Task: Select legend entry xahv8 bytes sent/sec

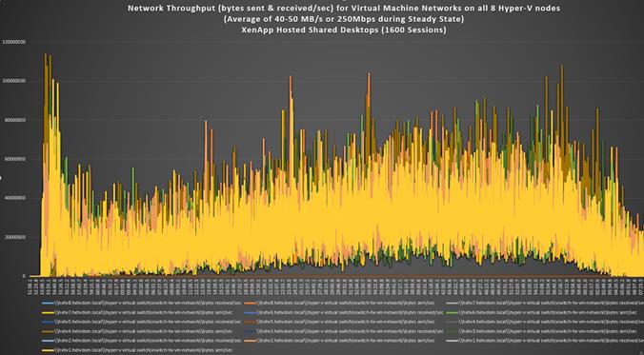Action: pyautogui.click(x=339, y=303)
